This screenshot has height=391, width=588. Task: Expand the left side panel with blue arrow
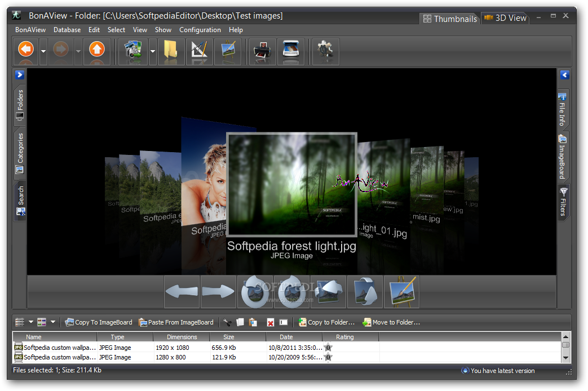point(20,75)
